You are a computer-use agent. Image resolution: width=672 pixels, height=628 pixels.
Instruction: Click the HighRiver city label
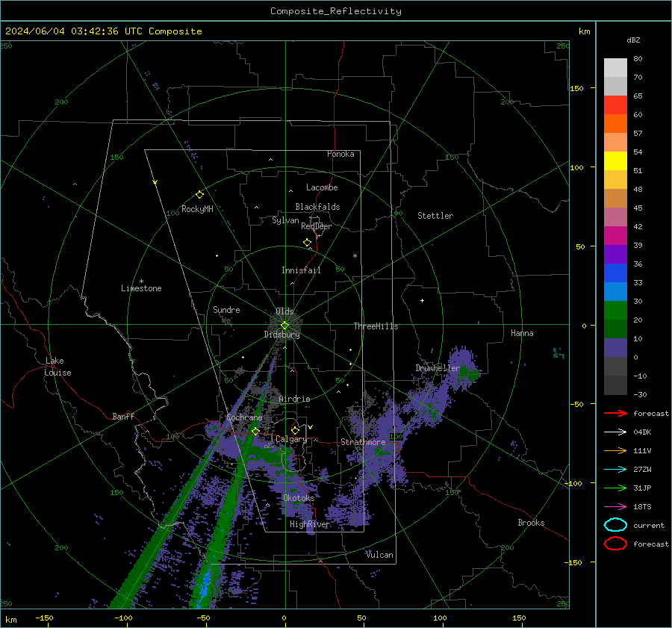coord(310,524)
